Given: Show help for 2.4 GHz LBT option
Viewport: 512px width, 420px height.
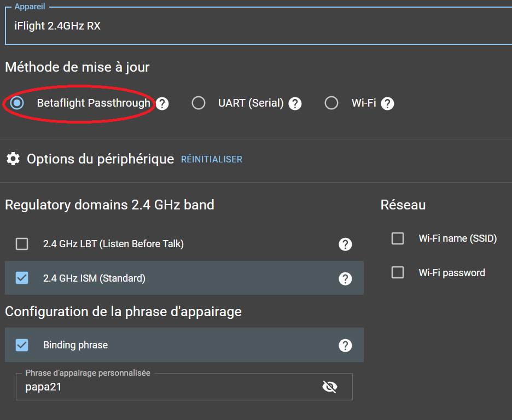Looking at the screenshot, I should click(345, 244).
